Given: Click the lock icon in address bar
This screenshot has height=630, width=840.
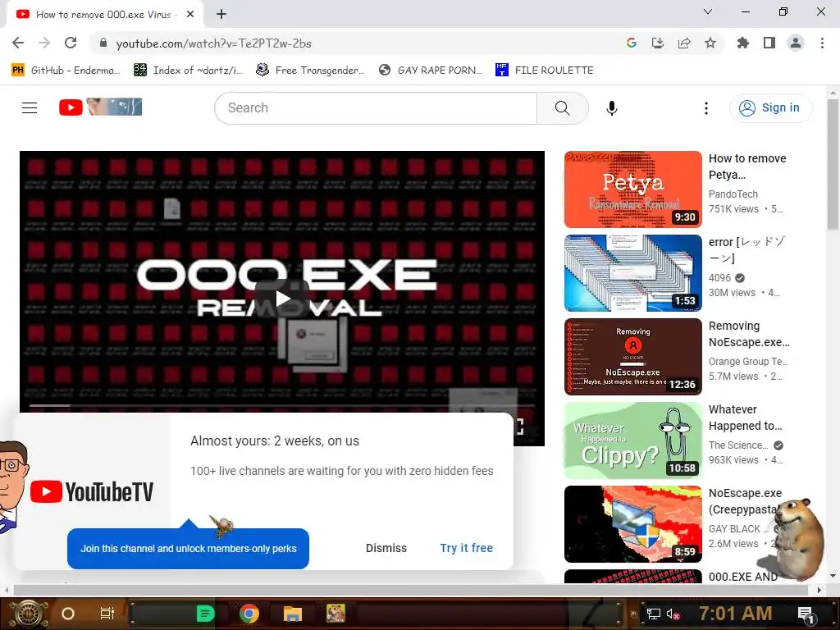Looking at the screenshot, I should 103,43.
